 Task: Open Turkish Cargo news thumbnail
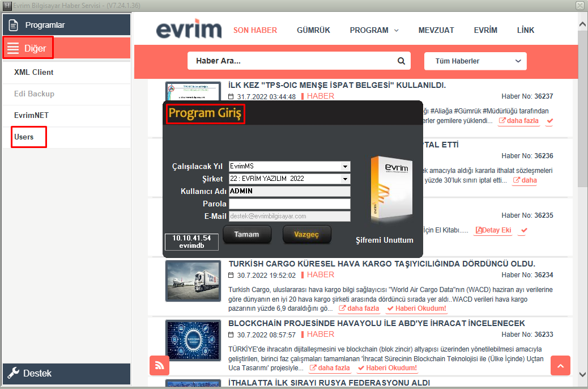pos(193,281)
